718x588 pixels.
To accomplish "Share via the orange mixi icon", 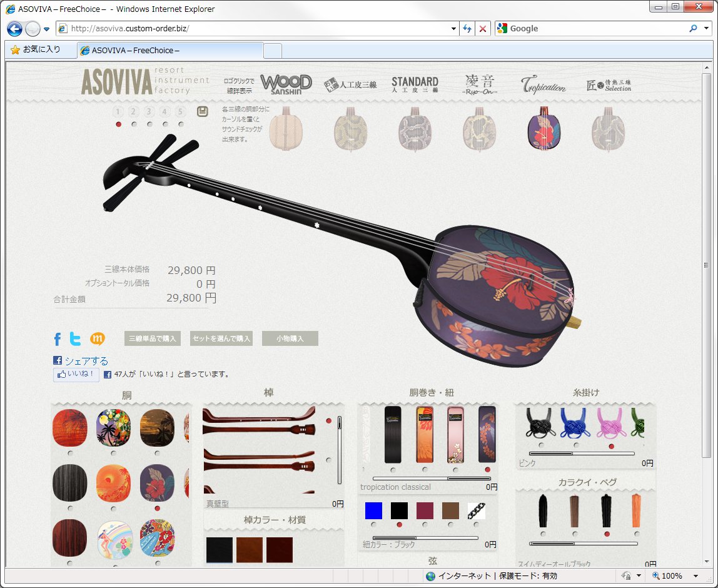I will [97, 339].
